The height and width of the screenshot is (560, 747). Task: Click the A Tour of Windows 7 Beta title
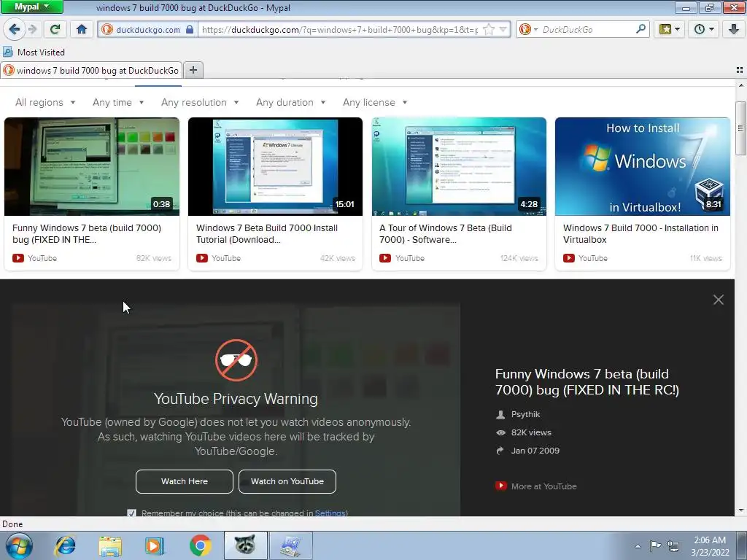coord(446,234)
